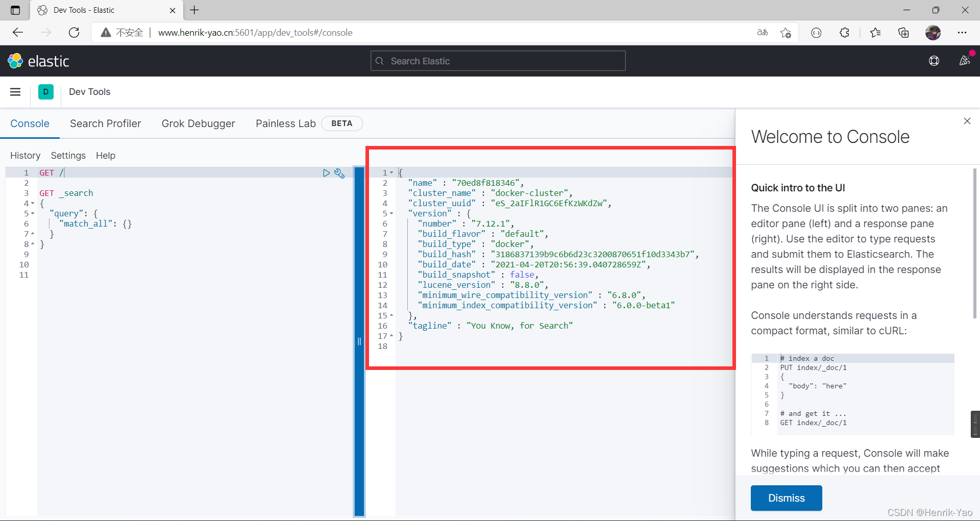Open browser collections icon
Viewport: 980px width, 521px height.
[x=903, y=33]
